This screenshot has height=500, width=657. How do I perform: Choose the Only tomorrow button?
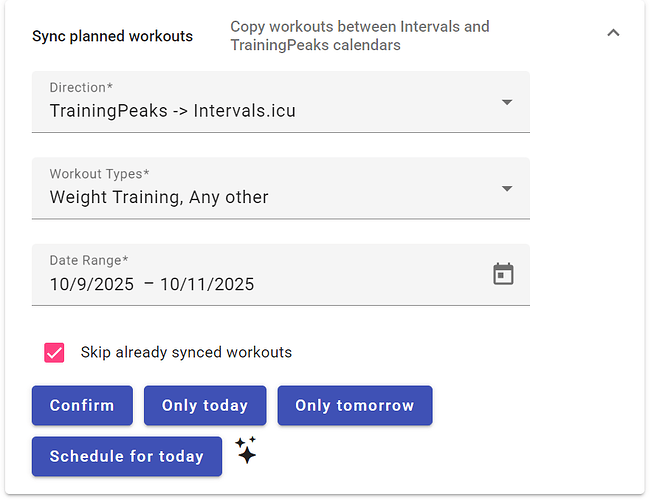[x=354, y=406]
